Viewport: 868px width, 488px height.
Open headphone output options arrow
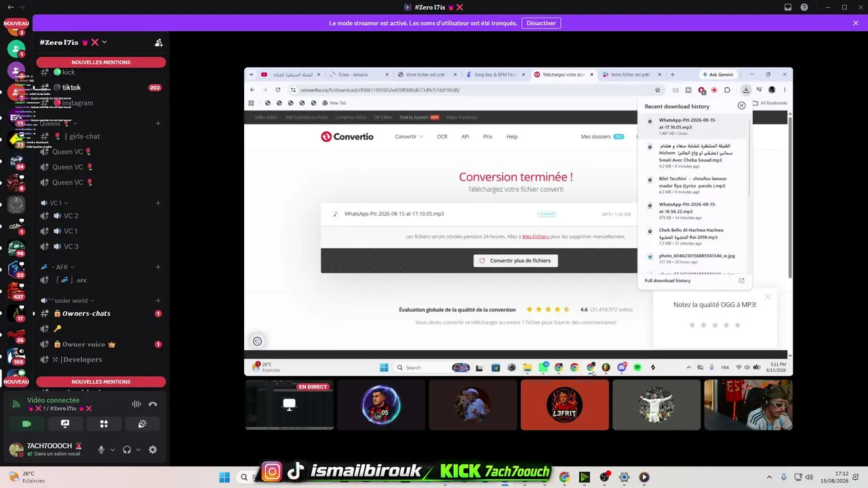138,449
